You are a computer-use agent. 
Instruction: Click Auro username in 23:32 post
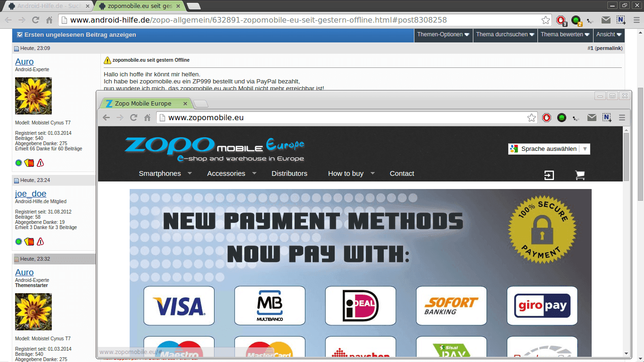point(24,272)
